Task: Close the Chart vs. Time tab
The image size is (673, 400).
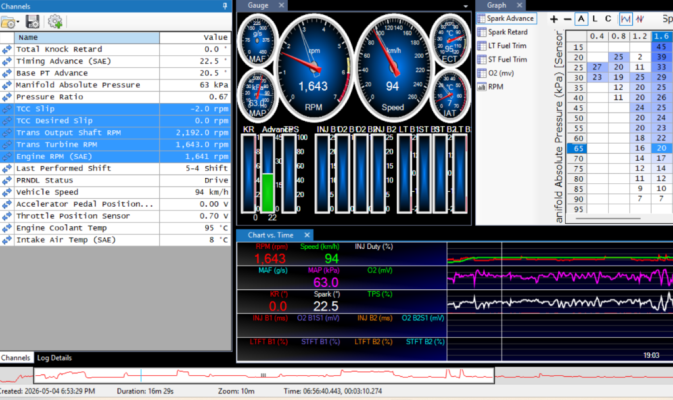Action: point(307,235)
